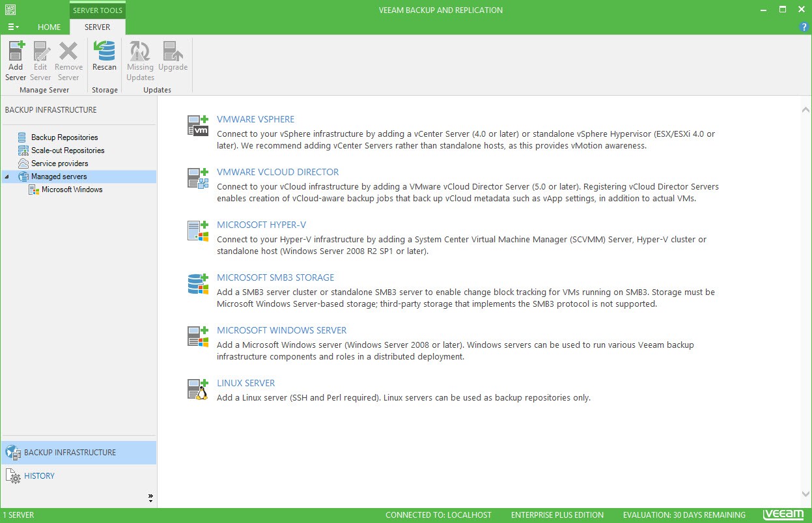Click the VMware vSphere server icon
This screenshot has width=812, height=523.
pyautogui.click(x=198, y=126)
